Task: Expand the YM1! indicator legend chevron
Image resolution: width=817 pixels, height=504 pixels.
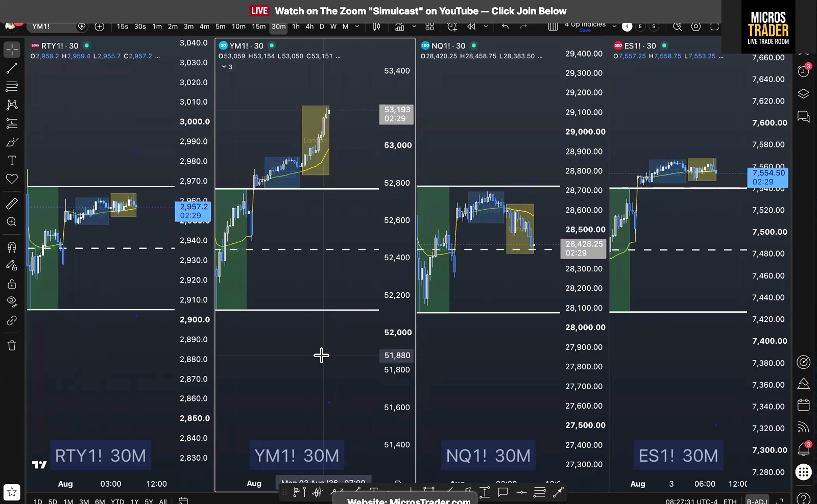Action: (224, 67)
